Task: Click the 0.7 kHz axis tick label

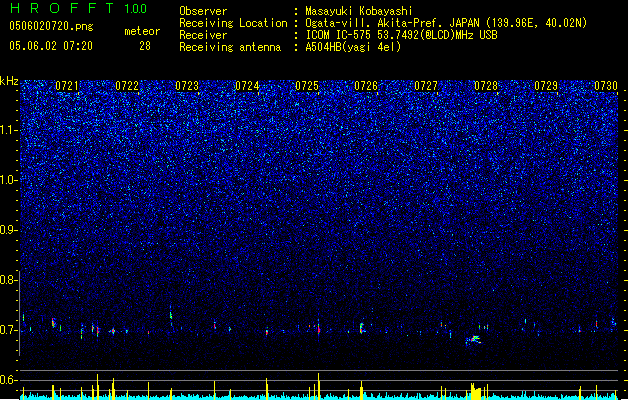Action: (9, 330)
